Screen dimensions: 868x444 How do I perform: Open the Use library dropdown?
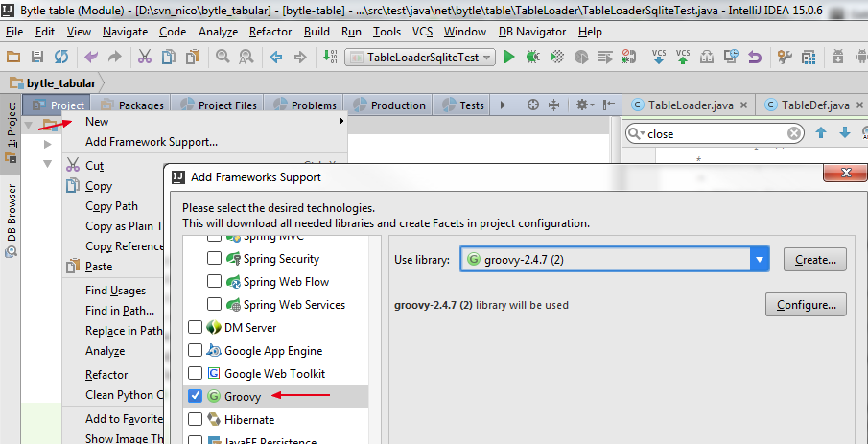click(761, 259)
